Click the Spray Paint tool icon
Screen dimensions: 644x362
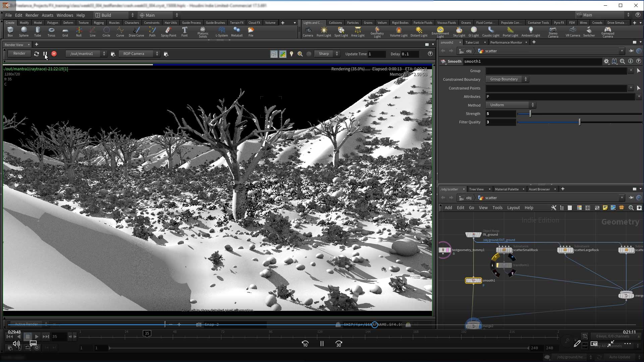168,32
